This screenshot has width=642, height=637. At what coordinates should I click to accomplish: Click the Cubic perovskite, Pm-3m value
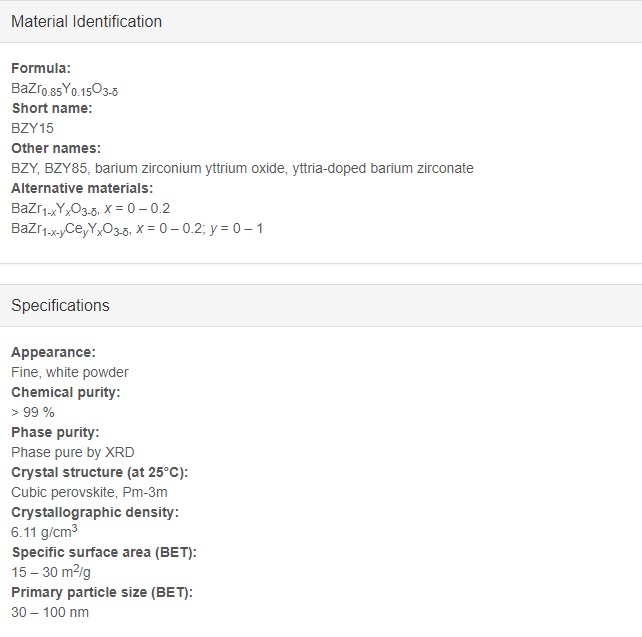pyautogui.click(x=89, y=492)
